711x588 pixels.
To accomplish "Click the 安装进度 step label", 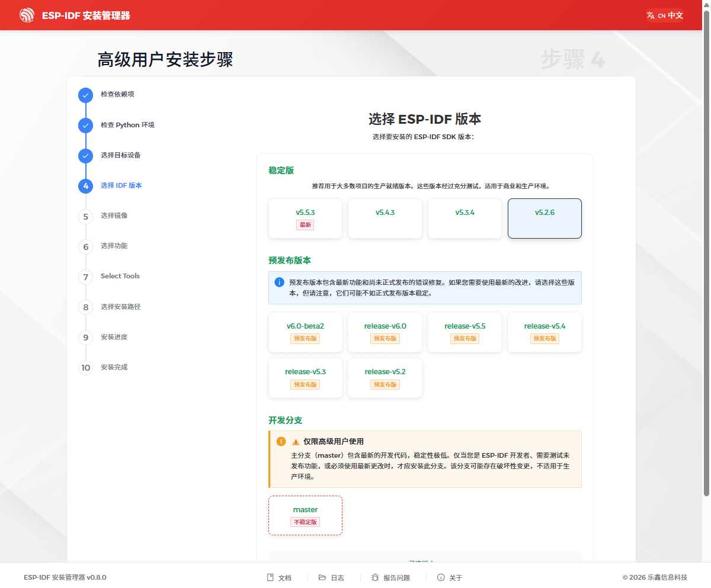I will pyautogui.click(x=114, y=337).
